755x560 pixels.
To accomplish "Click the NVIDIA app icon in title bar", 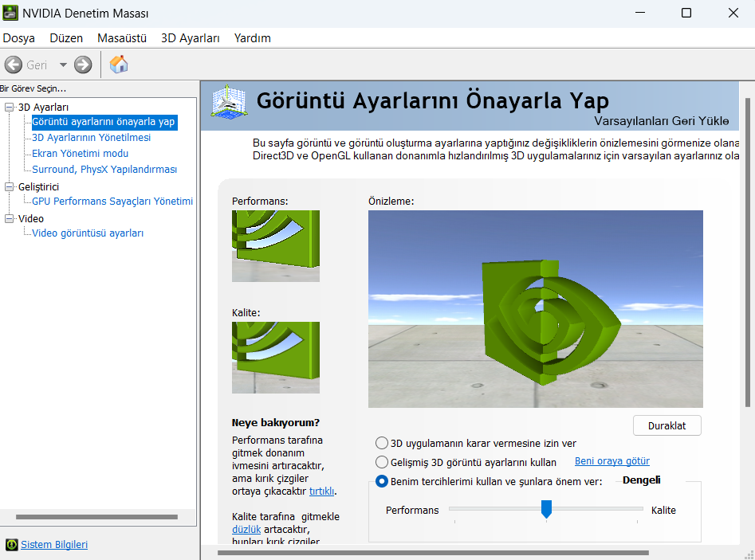I will [x=10, y=13].
